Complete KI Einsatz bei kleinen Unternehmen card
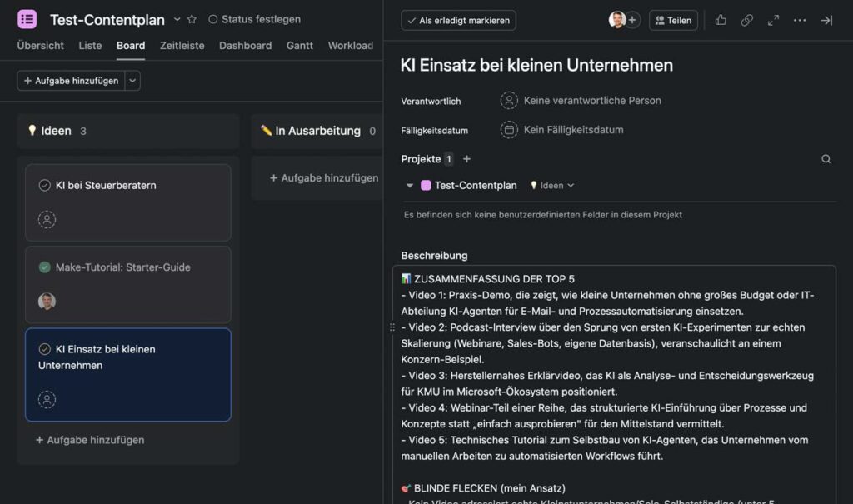The image size is (853, 504). 45,349
